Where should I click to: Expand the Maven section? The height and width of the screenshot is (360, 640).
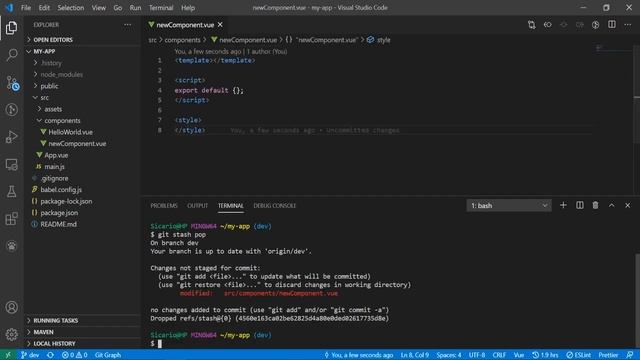tap(82, 332)
